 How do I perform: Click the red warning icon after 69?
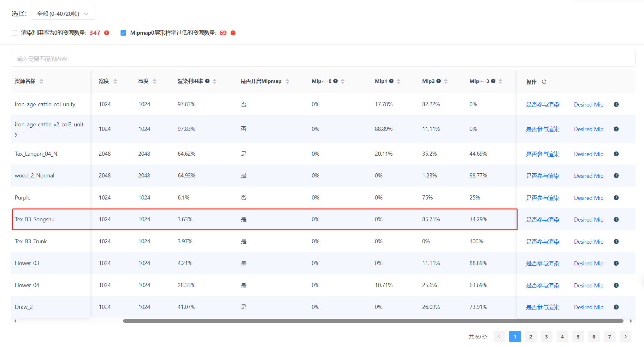(233, 33)
